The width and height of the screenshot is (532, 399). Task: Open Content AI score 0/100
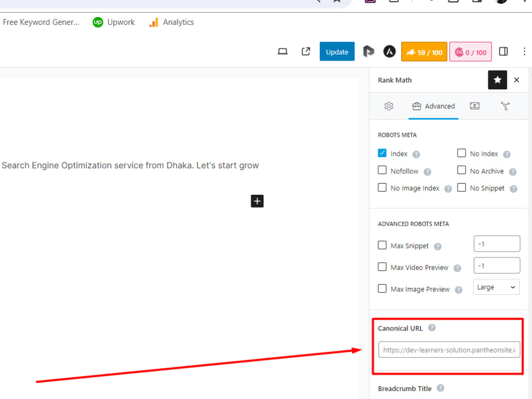[471, 52]
